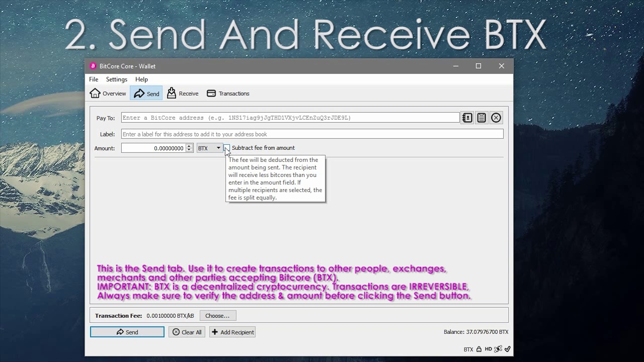Click the sync checkmark status icon

(x=508, y=349)
